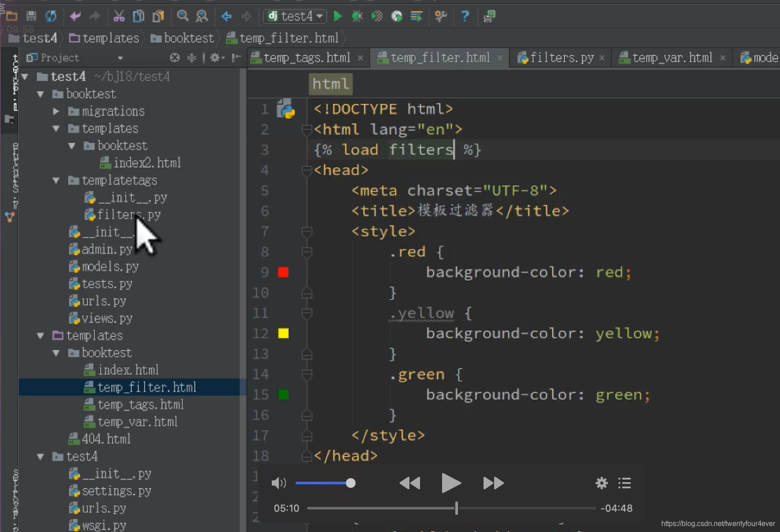
Task: Navigate forward with the grey arrow
Action: [x=246, y=16]
